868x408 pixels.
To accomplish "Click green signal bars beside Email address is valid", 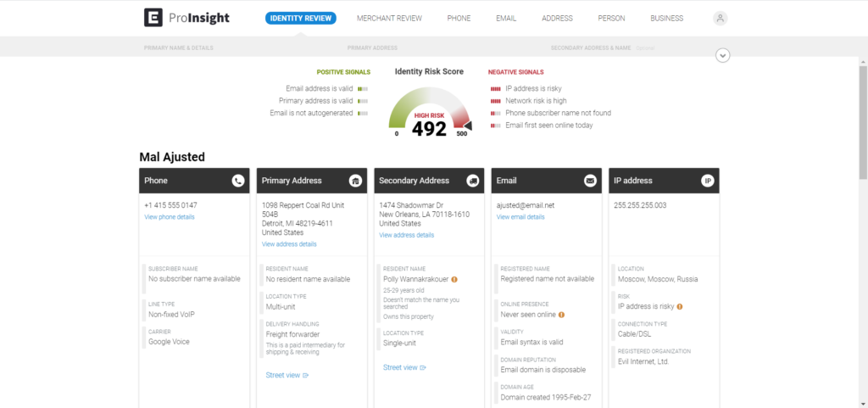I will pos(363,88).
